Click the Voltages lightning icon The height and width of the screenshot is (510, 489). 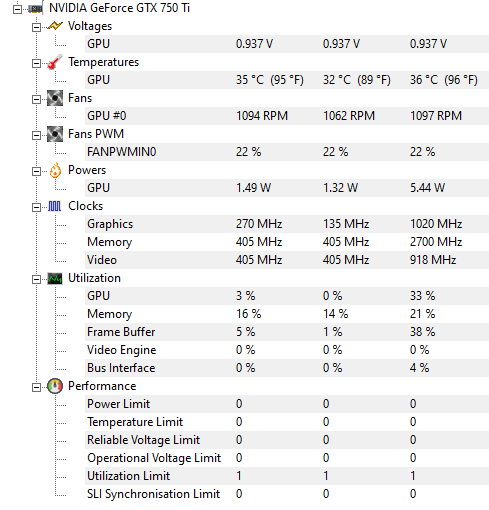[x=55, y=26]
